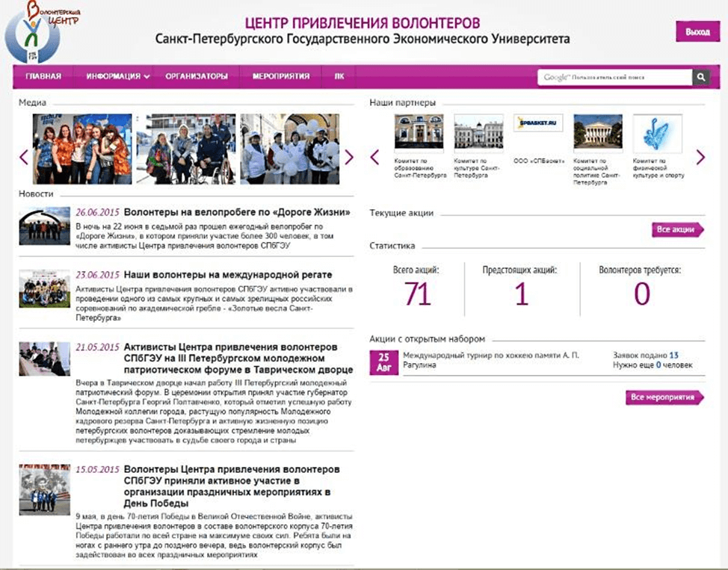
Task: Click the Все акции button
Action: pyautogui.click(x=677, y=229)
